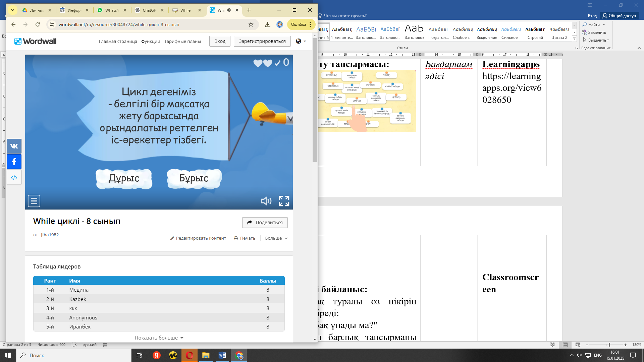Answer Дұрыс in the quiz
The height and width of the screenshot is (362, 644).
click(x=124, y=178)
